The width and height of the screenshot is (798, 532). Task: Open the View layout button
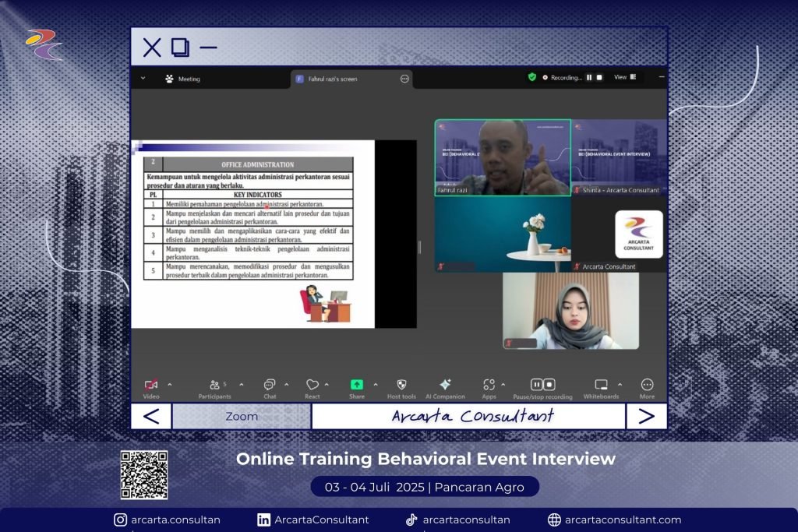624,77
